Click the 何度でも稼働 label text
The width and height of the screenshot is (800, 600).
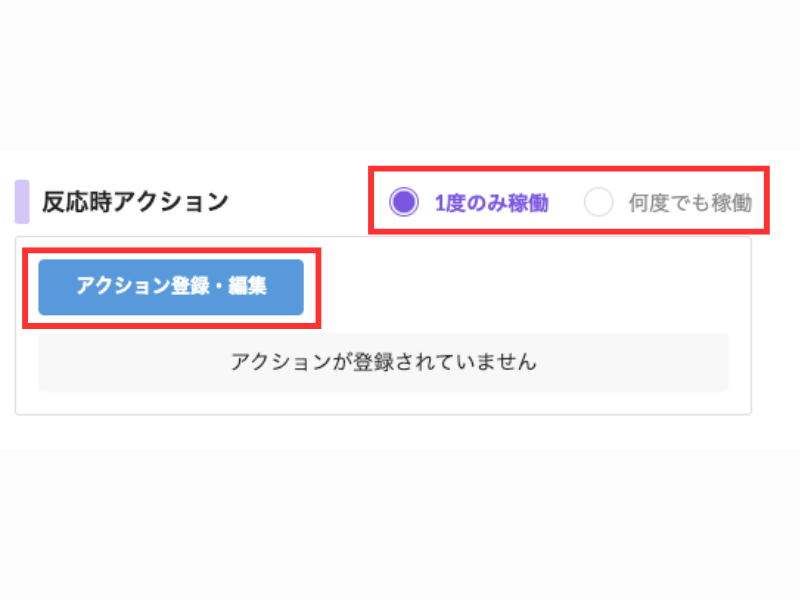(690, 203)
